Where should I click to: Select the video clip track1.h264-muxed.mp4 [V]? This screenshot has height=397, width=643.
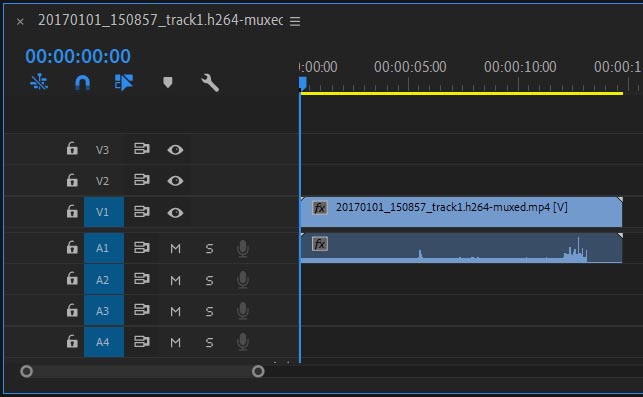point(461,212)
